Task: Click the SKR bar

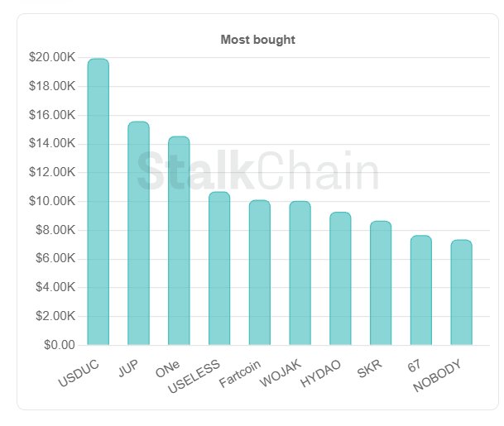Action: coord(381,283)
